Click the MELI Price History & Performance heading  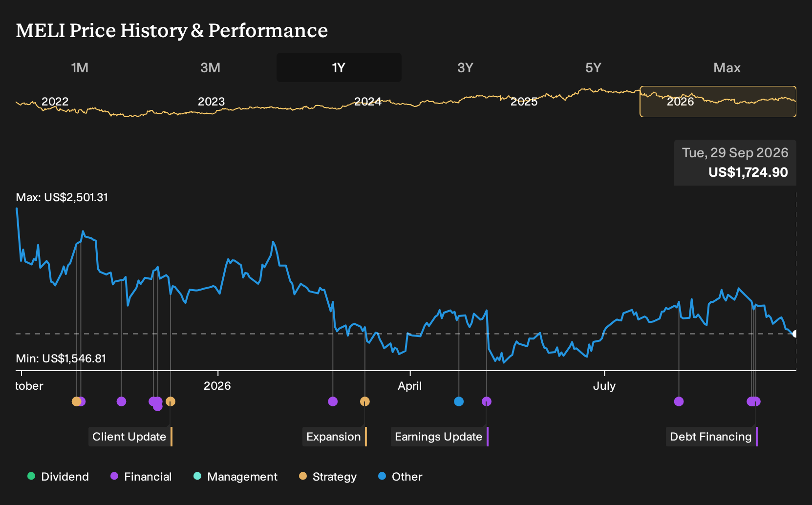point(172,30)
